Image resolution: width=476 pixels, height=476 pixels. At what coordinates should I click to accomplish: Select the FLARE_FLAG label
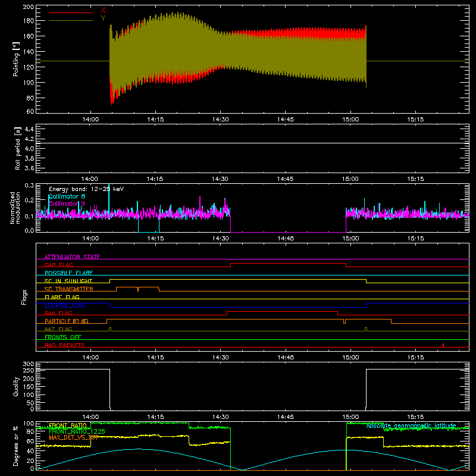tap(62, 297)
